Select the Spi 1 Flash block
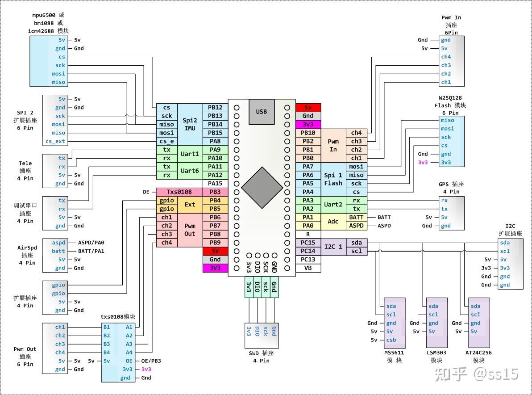 click(x=333, y=179)
